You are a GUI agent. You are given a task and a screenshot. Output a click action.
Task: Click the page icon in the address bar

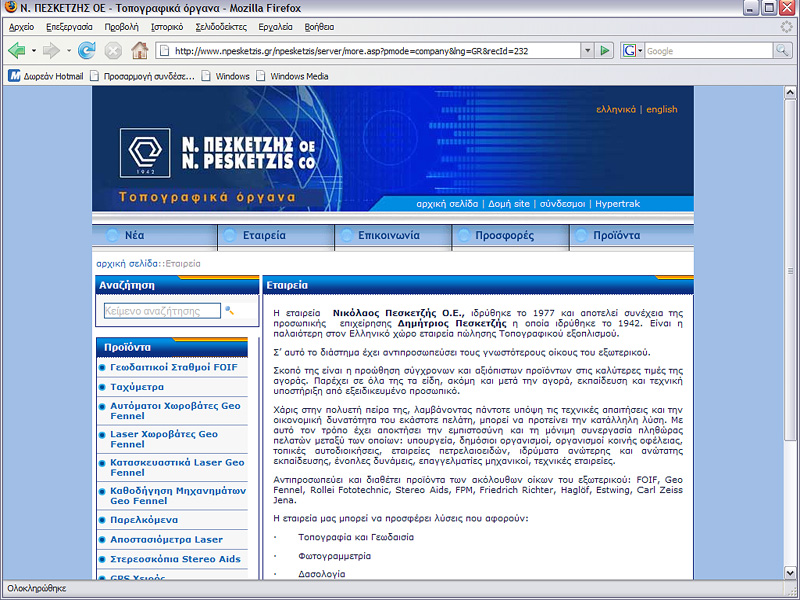[164, 51]
